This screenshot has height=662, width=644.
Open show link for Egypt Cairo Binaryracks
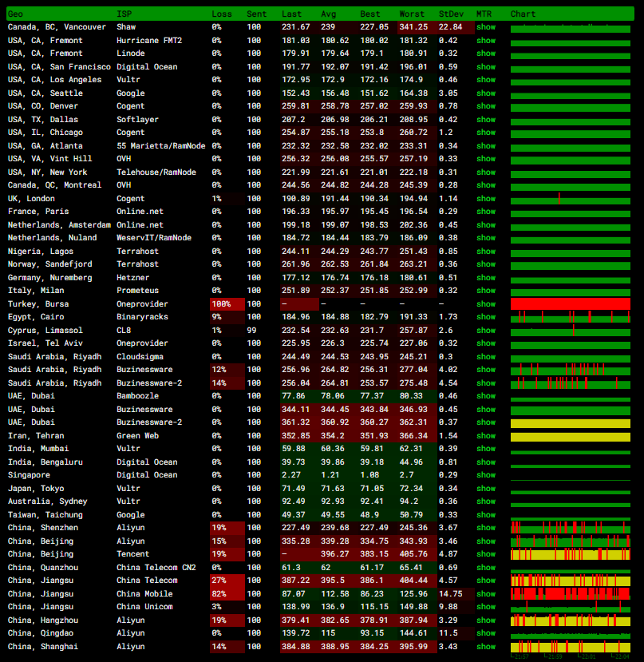486,317
